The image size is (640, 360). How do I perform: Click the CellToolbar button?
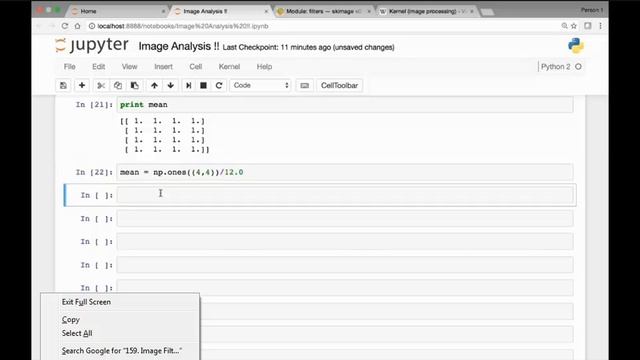coord(339,85)
